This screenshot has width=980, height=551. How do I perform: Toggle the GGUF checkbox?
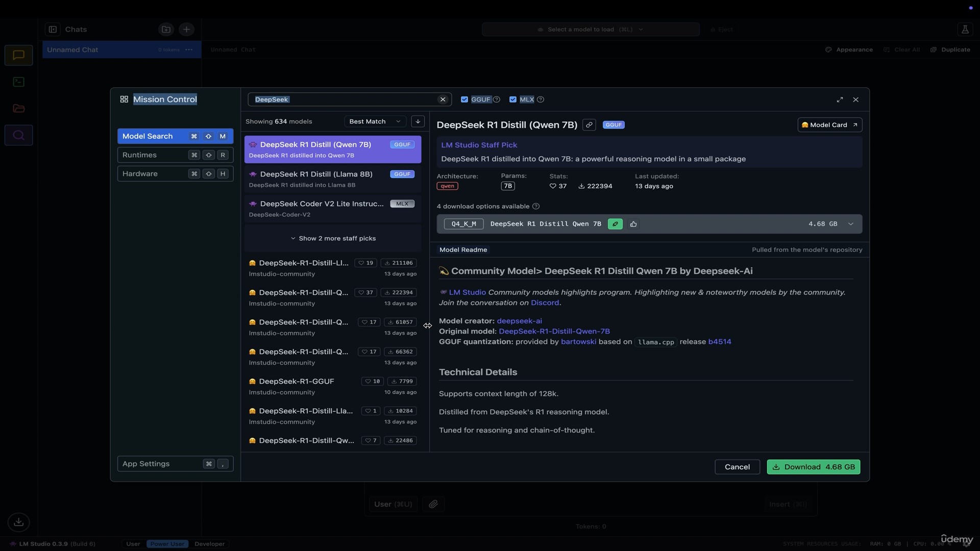[464, 99]
